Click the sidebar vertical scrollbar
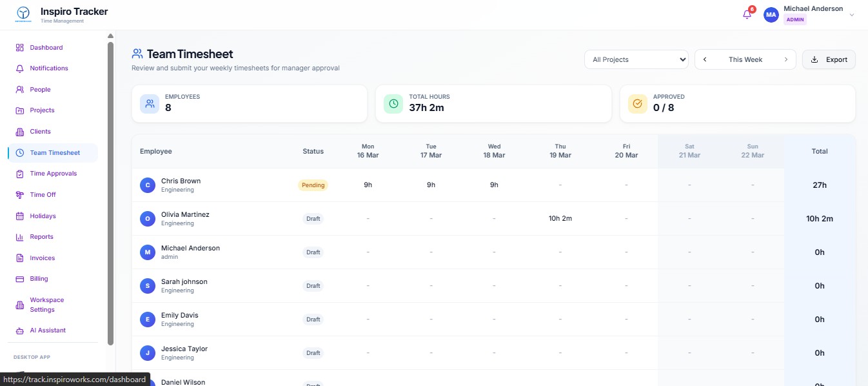Viewport: 868px width, 386px height. 110,194
